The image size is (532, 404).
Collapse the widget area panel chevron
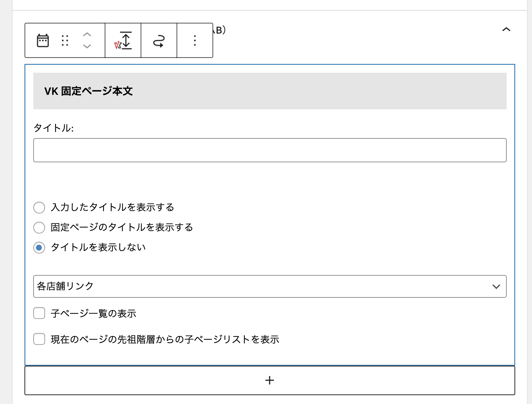(x=506, y=29)
